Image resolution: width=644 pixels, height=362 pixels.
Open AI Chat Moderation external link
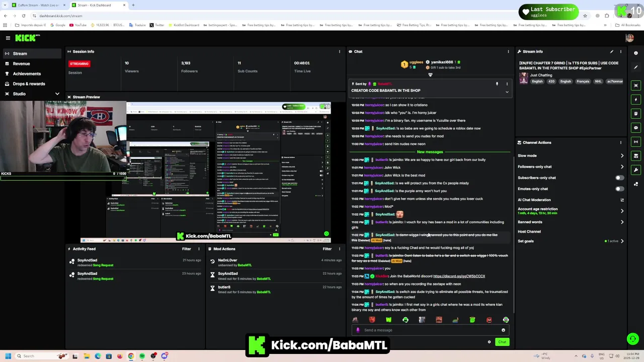(622, 200)
